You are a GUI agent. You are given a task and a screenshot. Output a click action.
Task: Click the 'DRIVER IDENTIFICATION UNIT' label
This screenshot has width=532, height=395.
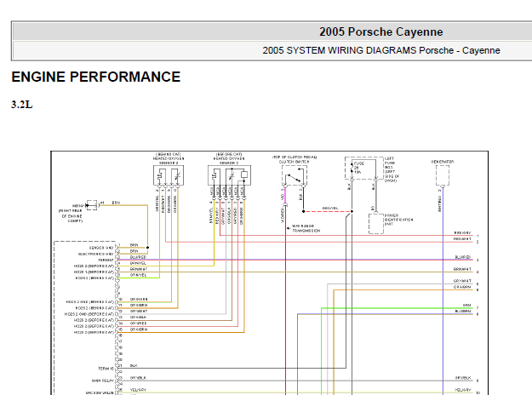coord(398,220)
